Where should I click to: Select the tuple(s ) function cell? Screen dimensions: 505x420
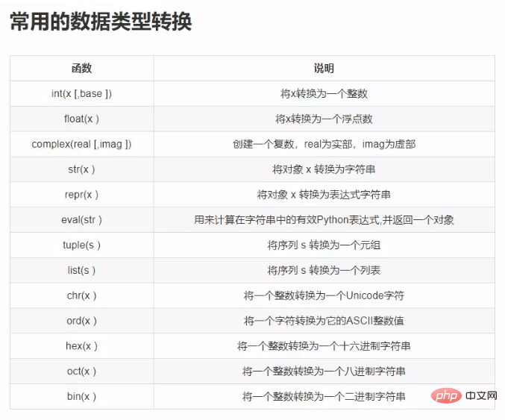click(82, 245)
